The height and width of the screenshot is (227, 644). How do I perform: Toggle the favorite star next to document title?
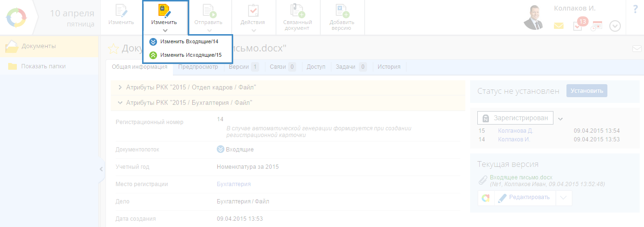(x=113, y=49)
